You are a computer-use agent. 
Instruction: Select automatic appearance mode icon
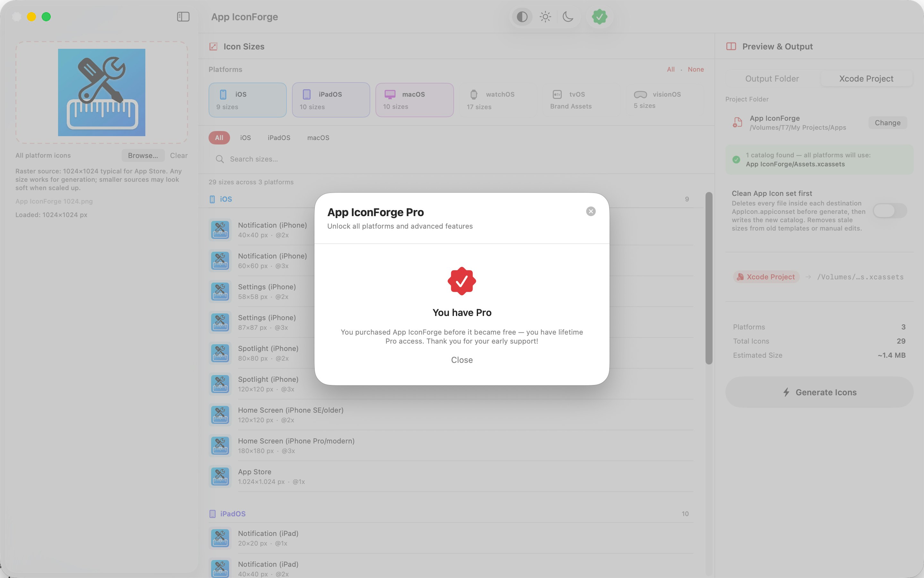click(522, 17)
